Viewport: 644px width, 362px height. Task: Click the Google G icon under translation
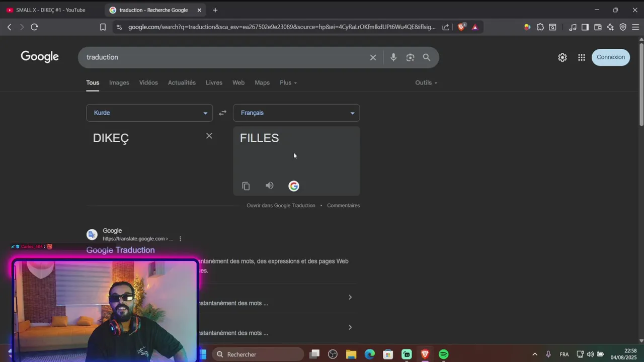[x=294, y=186]
